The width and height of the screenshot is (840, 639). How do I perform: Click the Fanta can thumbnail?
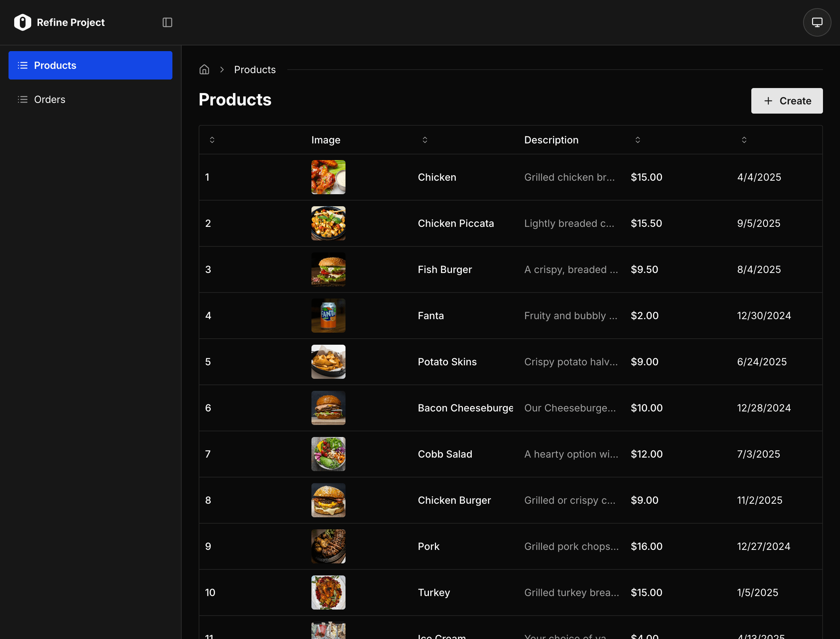coord(328,316)
